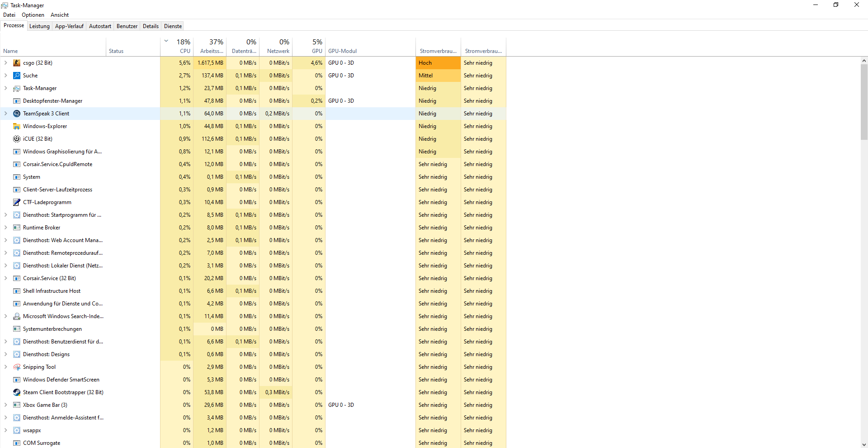868x448 pixels.
Task: Click the Windows Defender SmartScreen icon
Action: coord(17,380)
